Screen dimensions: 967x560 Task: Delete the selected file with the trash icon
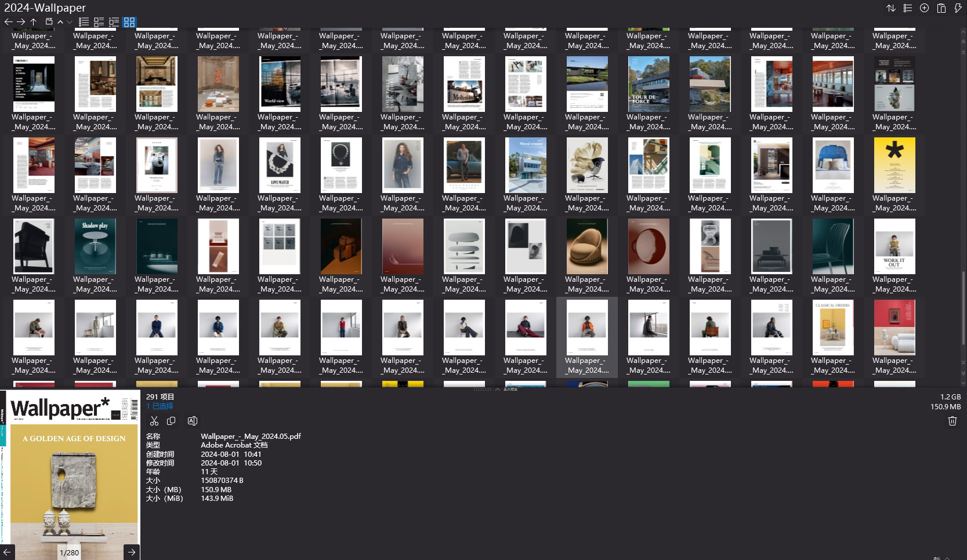(952, 421)
